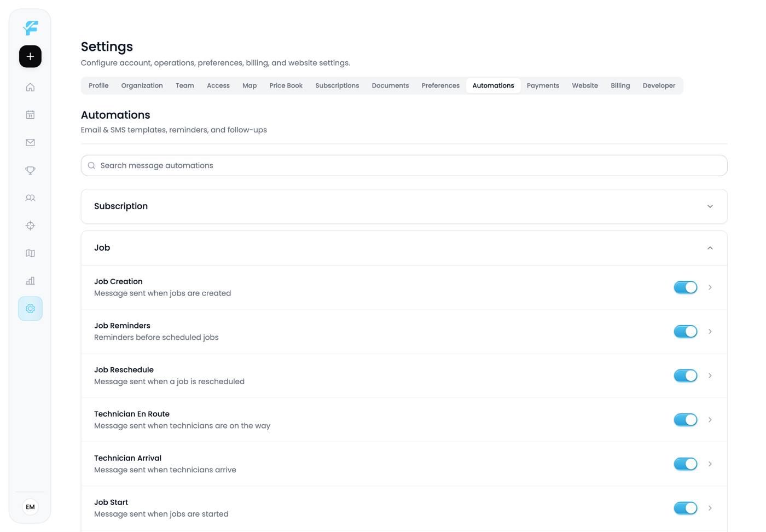Open the calendar icon in sidebar
The height and width of the screenshot is (532, 766).
(x=30, y=115)
